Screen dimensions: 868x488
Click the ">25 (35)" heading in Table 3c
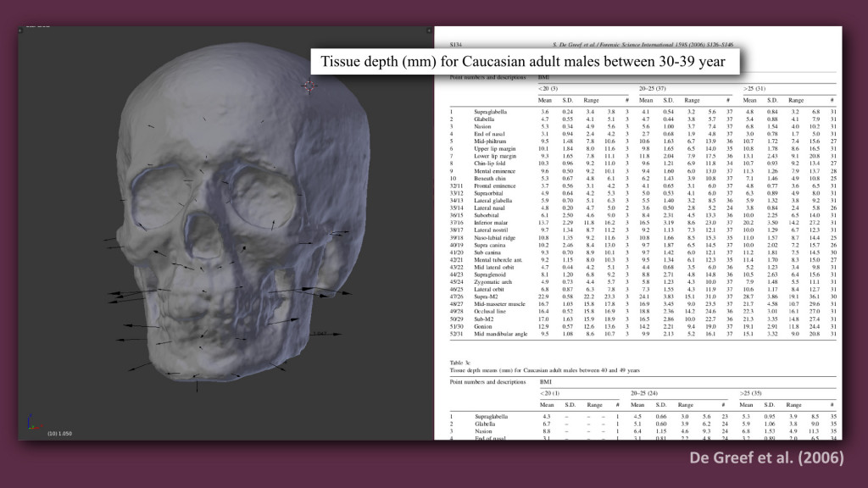tap(751, 393)
